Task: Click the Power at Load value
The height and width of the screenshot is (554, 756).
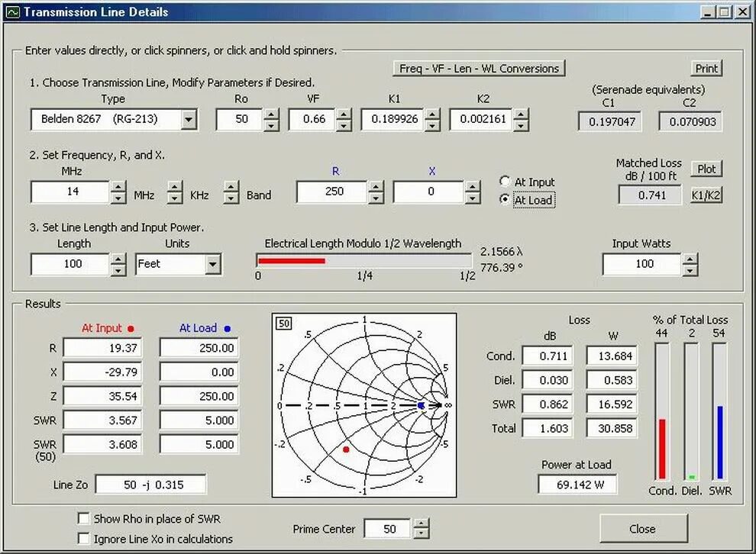Action: pos(577,484)
